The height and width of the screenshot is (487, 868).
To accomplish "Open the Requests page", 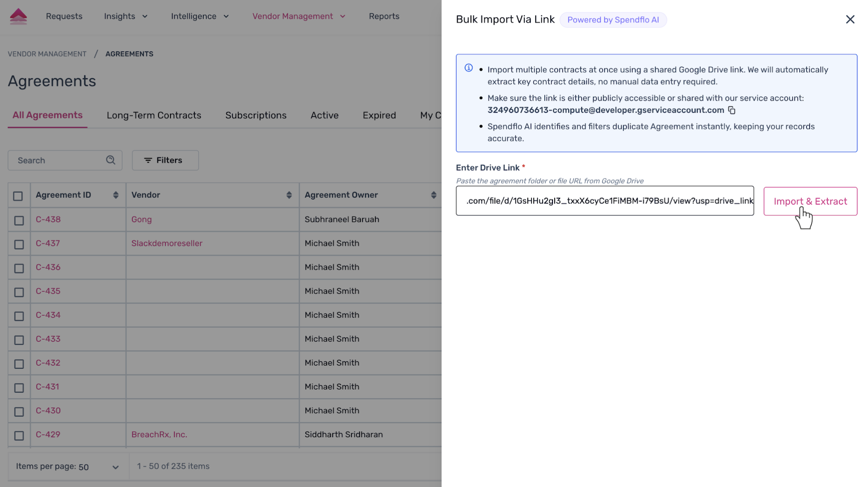I will pyautogui.click(x=64, y=16).
